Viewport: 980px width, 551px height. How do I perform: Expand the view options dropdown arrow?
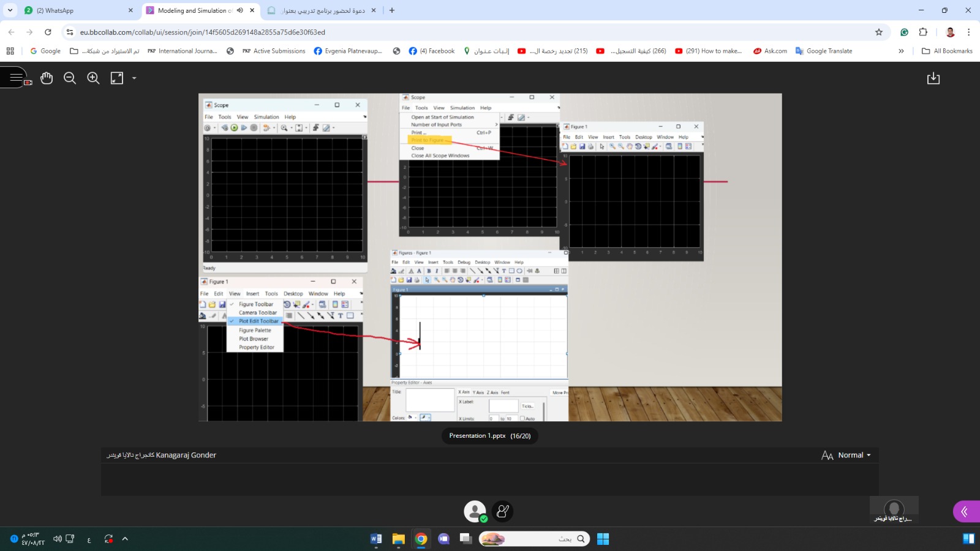coord(134,78)
